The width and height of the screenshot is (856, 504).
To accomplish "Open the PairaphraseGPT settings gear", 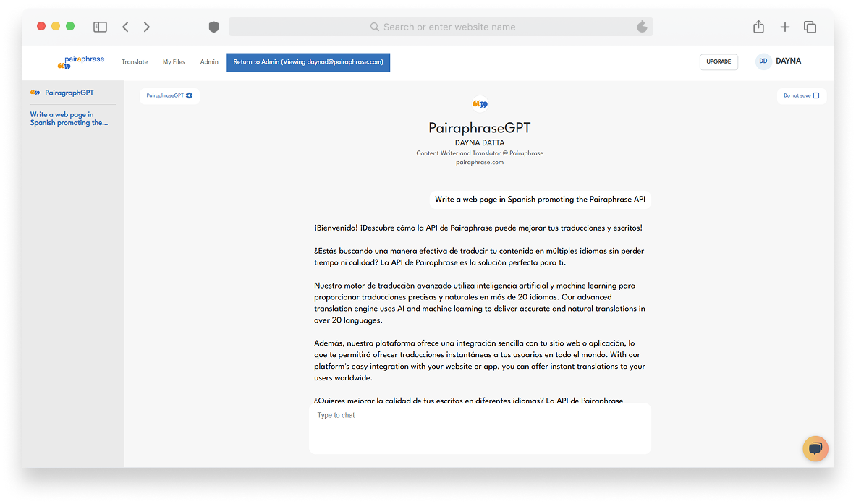I will click(x=189, y=95).
